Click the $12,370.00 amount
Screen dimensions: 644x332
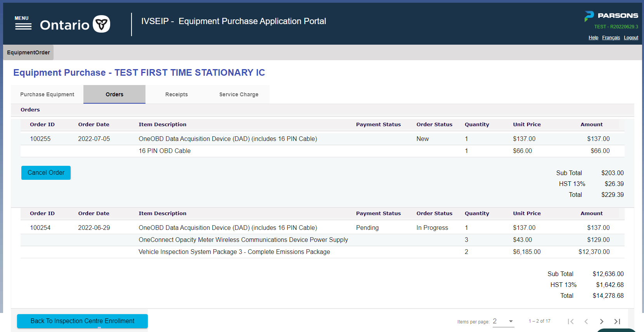[594, 252]
